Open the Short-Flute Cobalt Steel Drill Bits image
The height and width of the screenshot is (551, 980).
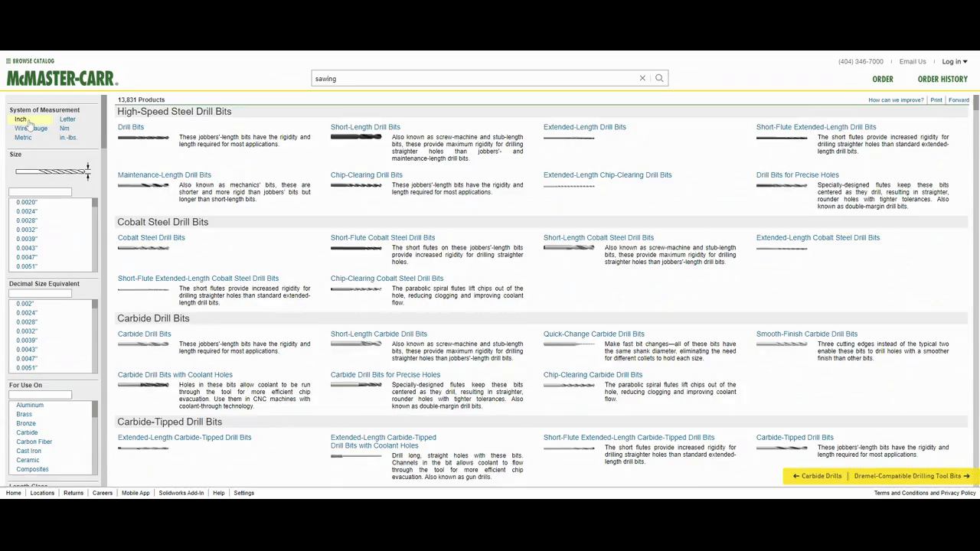(356, 248)
